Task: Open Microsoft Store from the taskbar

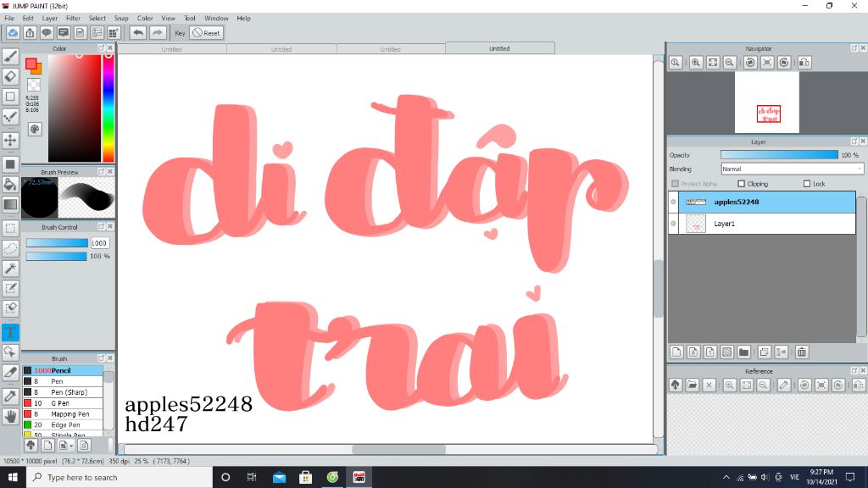Action: [x=305, y=477]
